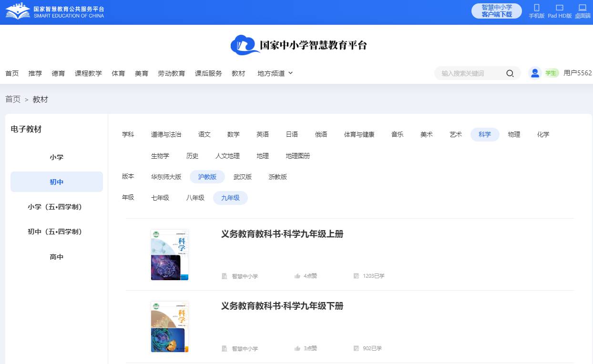
Task: Click the search magnifier icon
Action: tap(510, 73)
